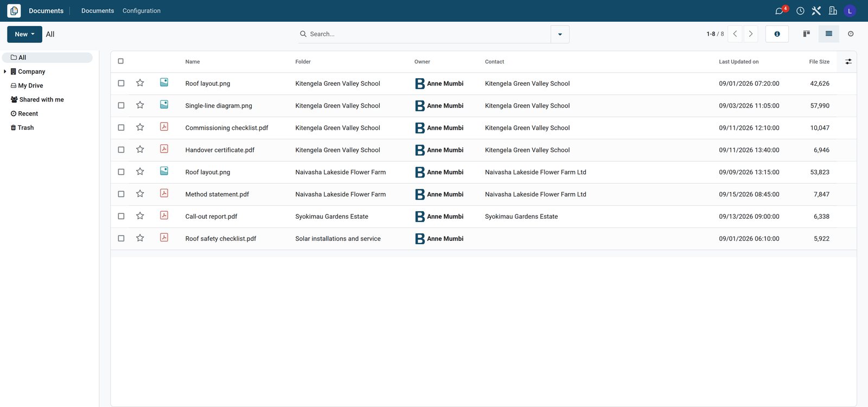Screen dimensions: 868x407
Task: Click folder cell Syokimau Gardens Estate
Action: (x=331, y=217)
